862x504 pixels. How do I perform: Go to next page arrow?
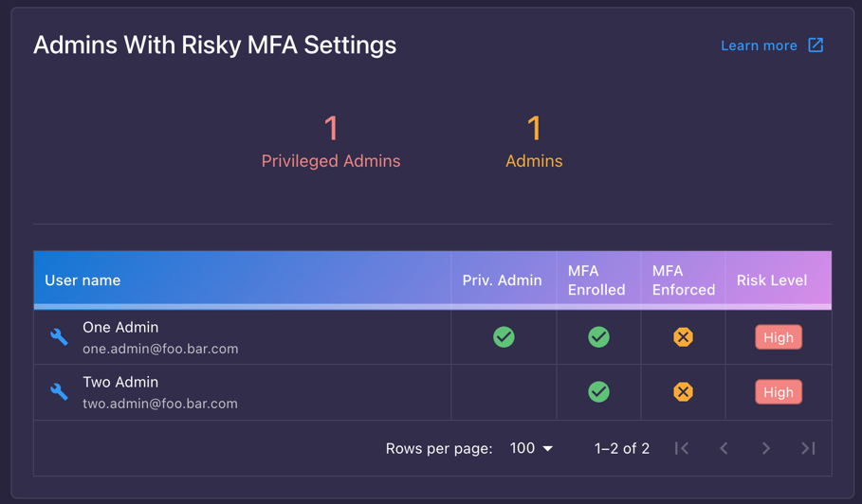[766, 448]
